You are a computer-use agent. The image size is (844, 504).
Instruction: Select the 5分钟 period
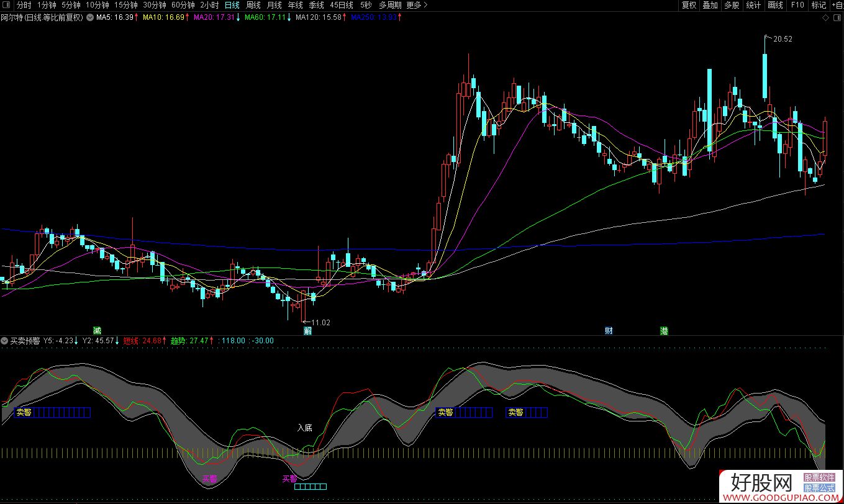pyautogui.click(x=71, y=5)
